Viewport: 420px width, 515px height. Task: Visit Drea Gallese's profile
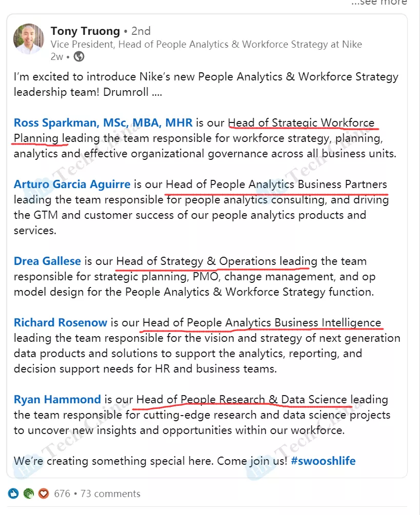pos(47,261)
